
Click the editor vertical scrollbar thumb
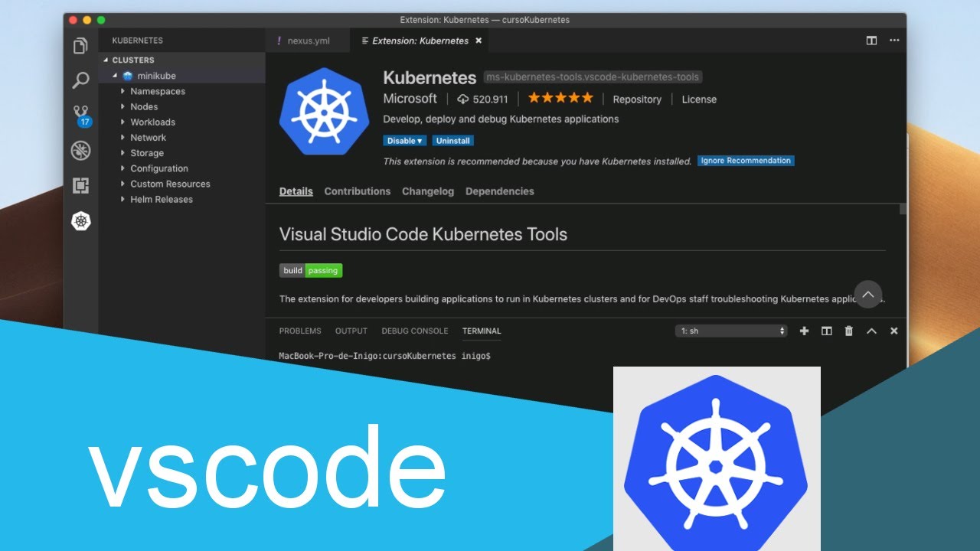[903, 209]
